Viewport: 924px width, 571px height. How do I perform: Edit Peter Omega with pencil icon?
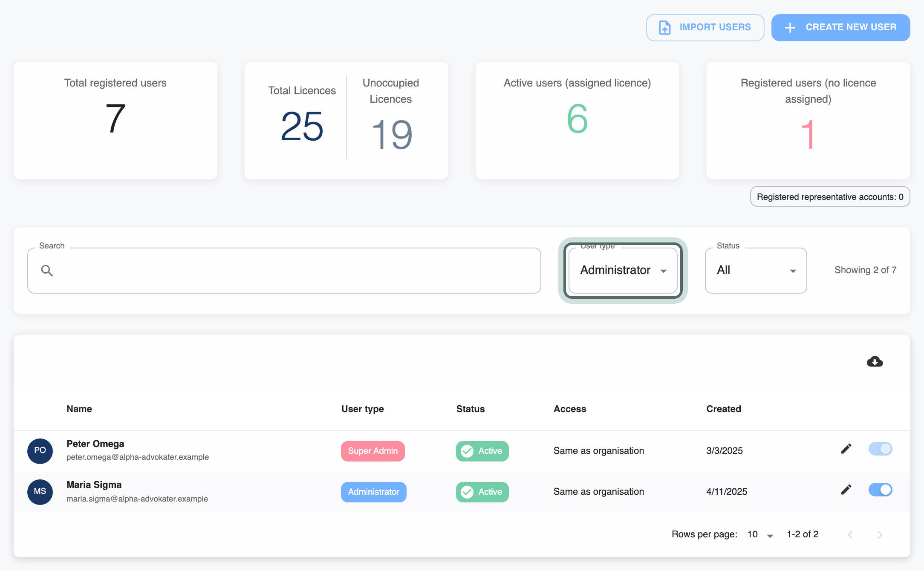(x=846, y=449)
